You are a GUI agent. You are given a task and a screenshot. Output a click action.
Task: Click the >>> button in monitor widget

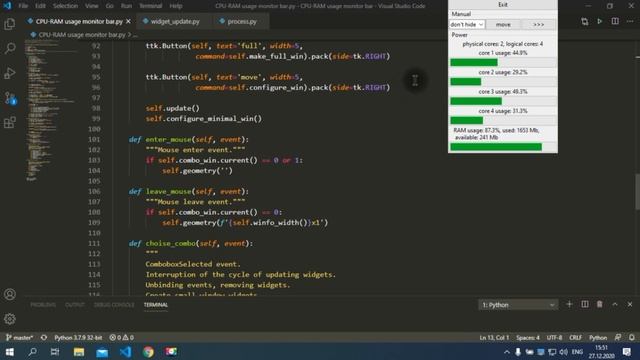point(539,24)
